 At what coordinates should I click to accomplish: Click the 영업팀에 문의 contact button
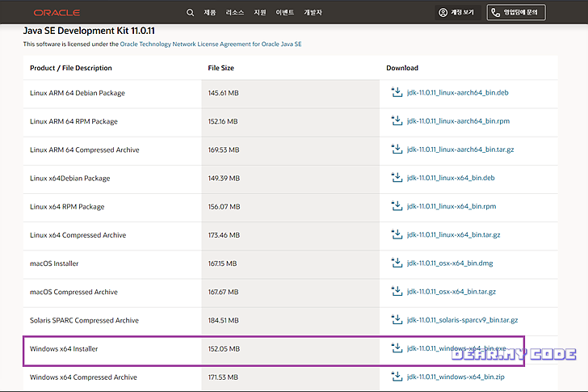516,12
